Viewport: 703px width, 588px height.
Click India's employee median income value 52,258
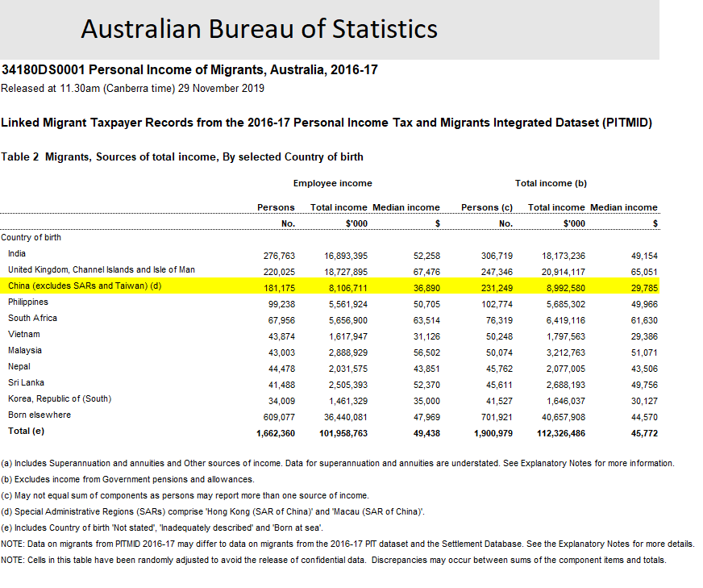click(426, 255)
